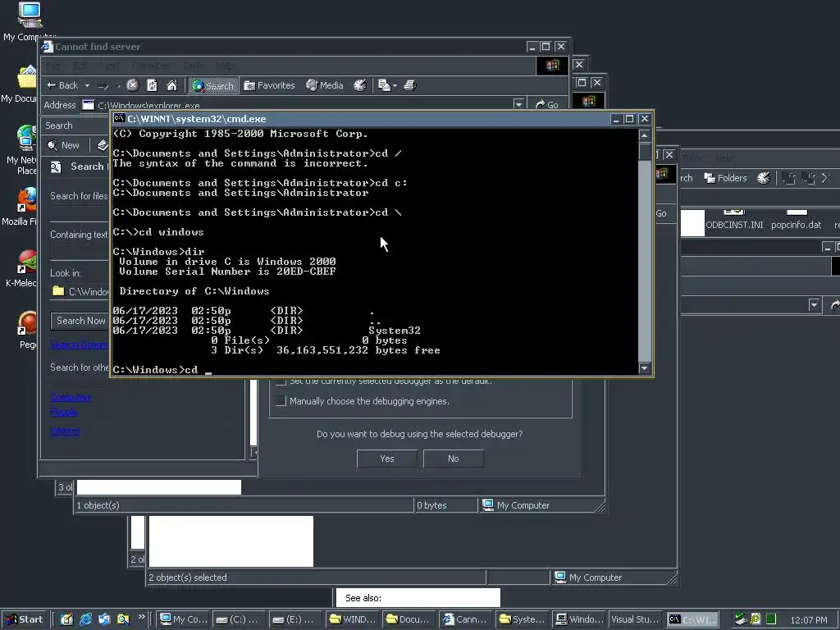The width and height of the screenshot is (840, 630).
Task: Click the Look in C:\Windows combo box
Action: [x=80, y=291]
